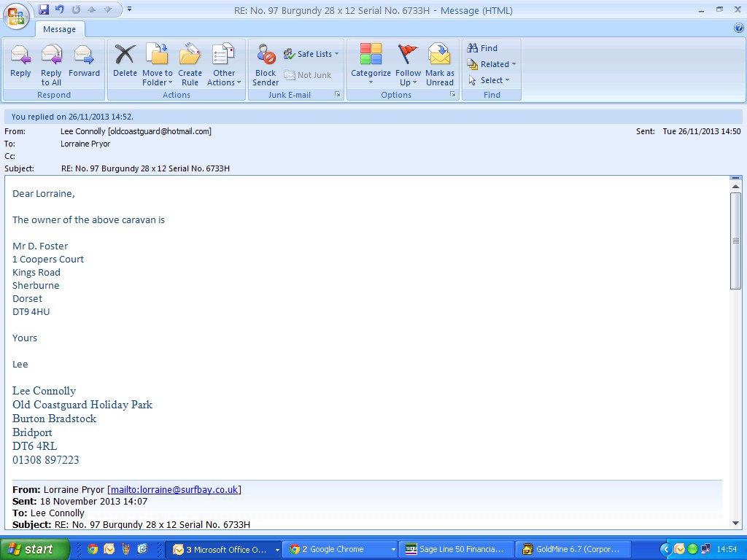Open the Safe Lists dropdown
This screenshot has height=560, width=747.
311,54
